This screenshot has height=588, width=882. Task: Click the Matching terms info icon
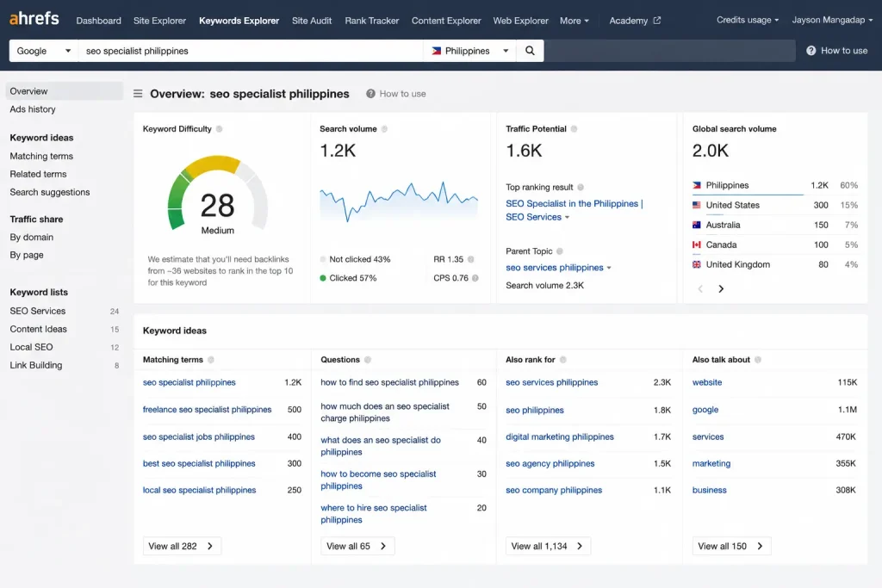210,360
